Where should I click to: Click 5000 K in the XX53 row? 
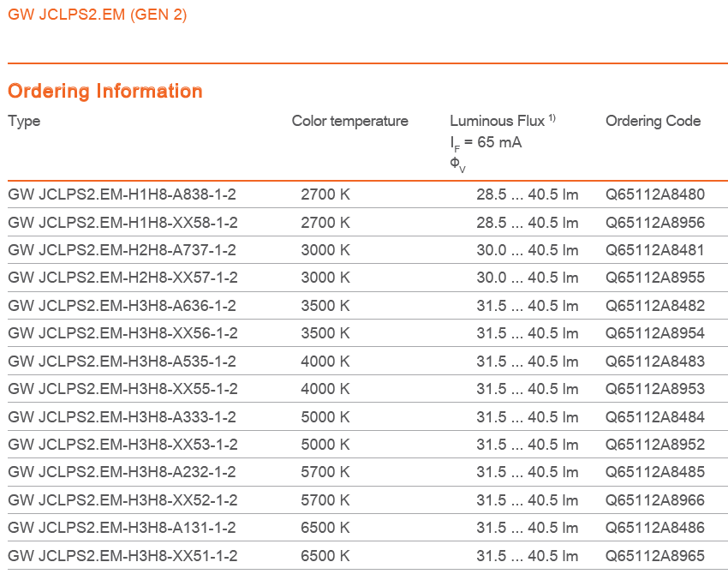tap(325, 445)
